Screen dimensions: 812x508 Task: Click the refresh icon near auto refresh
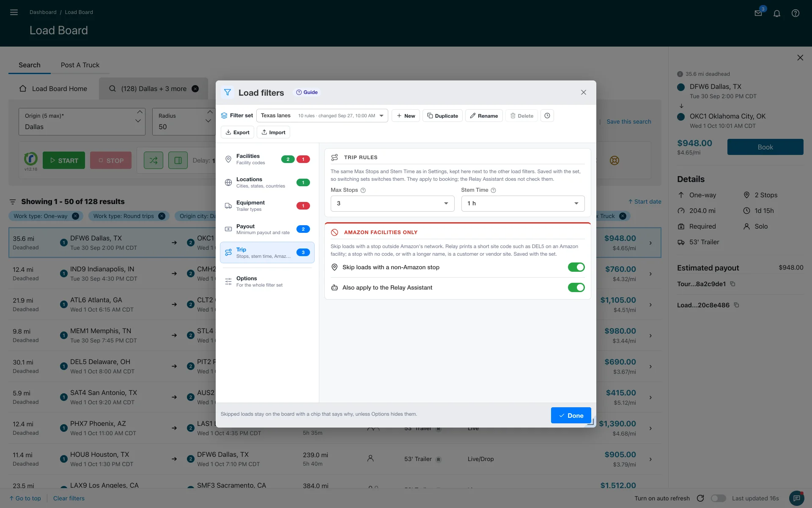(700, 498)
